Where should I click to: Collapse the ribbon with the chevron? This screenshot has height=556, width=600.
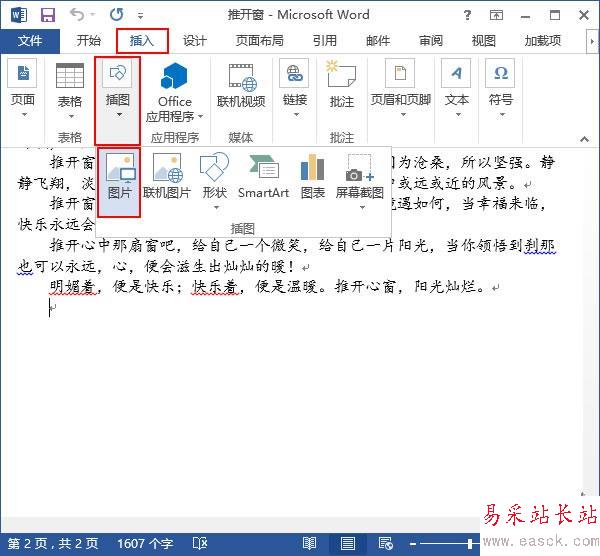point(584,139)
